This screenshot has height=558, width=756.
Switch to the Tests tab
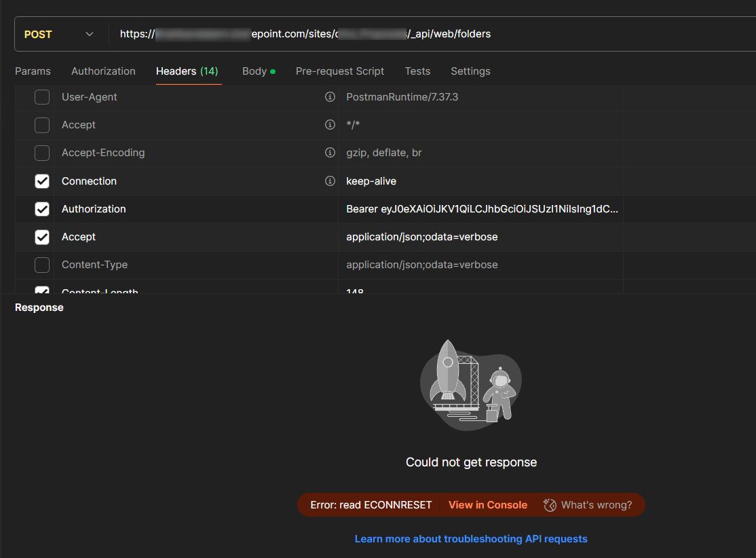click(x=417, y=71)
